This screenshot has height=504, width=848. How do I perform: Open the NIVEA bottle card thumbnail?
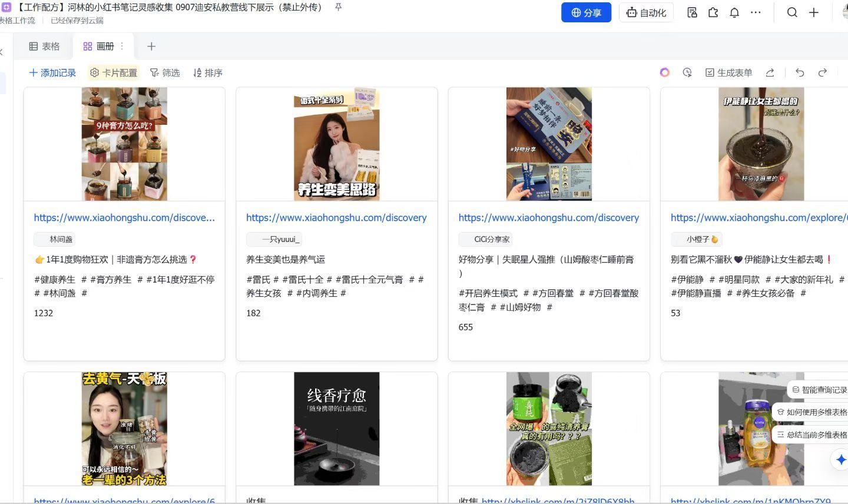click(761, 429)
